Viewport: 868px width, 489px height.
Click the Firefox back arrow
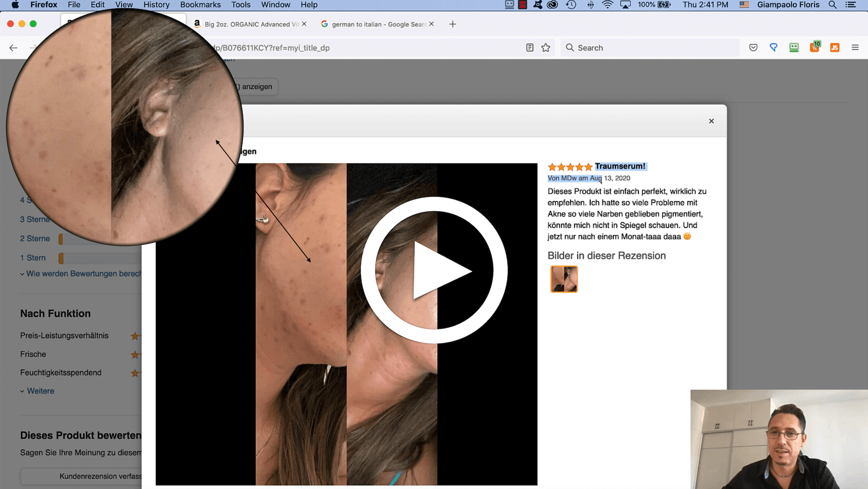13,48
